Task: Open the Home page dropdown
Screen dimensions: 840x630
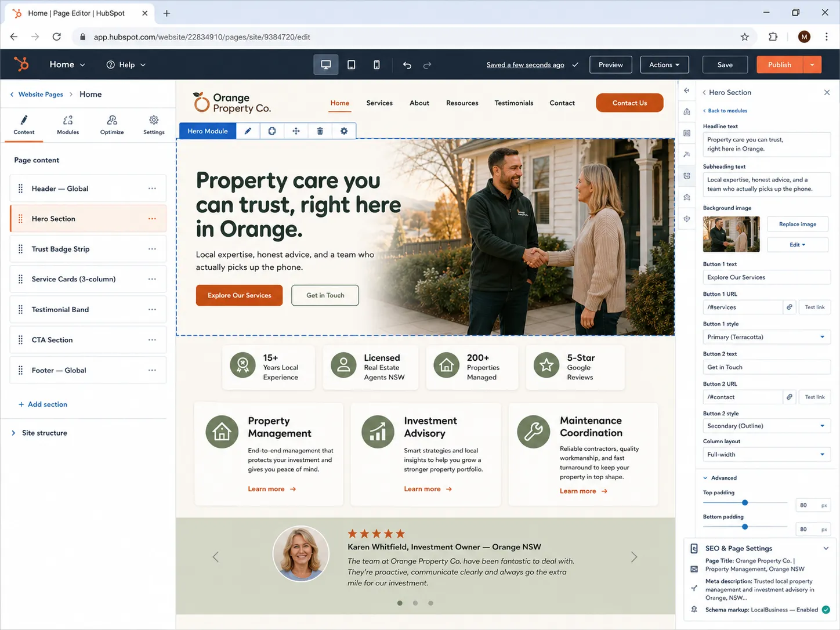Action: coord(67,64)
